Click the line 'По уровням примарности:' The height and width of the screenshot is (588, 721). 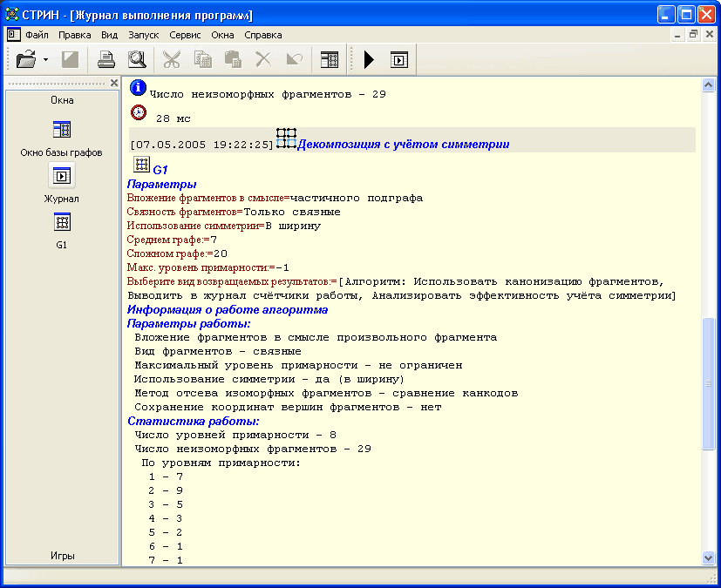[x=221, y=463]
